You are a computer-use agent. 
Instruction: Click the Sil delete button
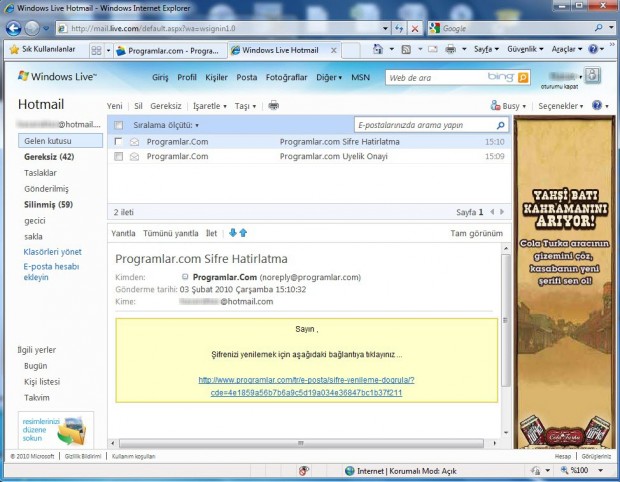[138, 106]
